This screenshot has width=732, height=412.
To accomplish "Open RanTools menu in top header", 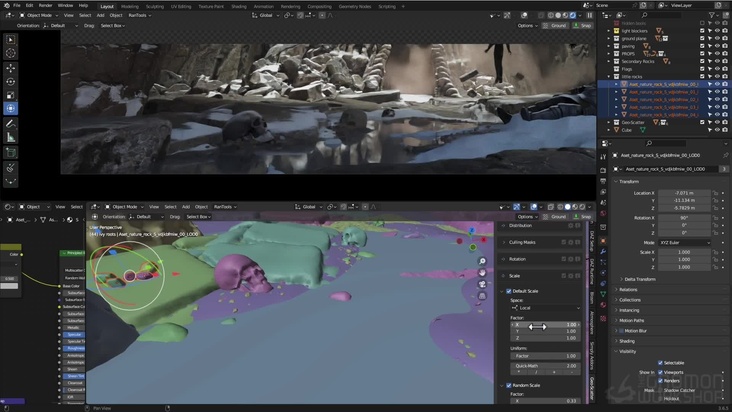I will (139, 15).
